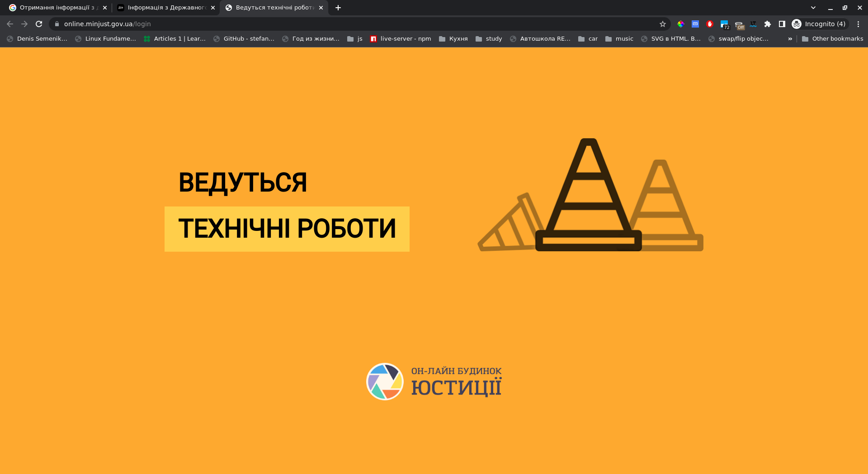Open the tab search dropdown arrow
Screen dimensions: 868x474
[813, 8]
